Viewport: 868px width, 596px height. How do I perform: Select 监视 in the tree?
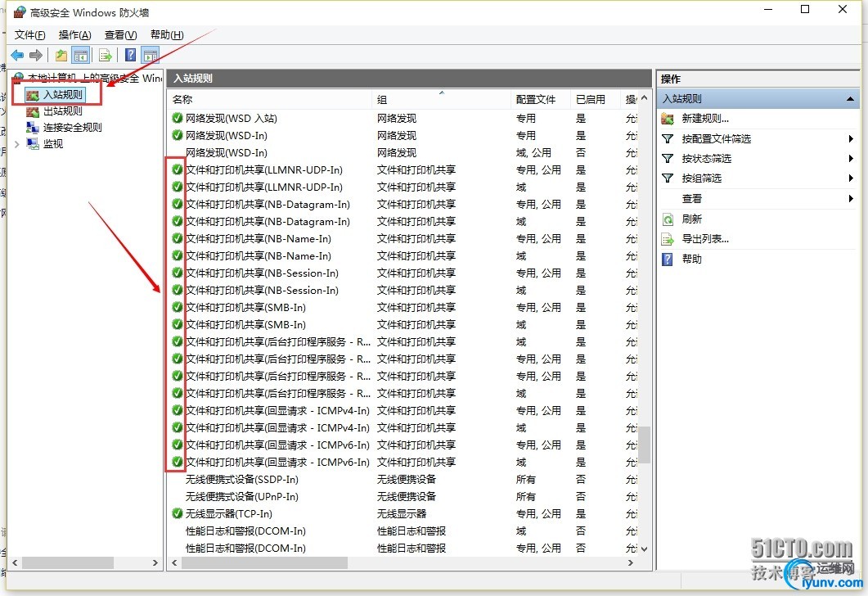pos(53,144)
